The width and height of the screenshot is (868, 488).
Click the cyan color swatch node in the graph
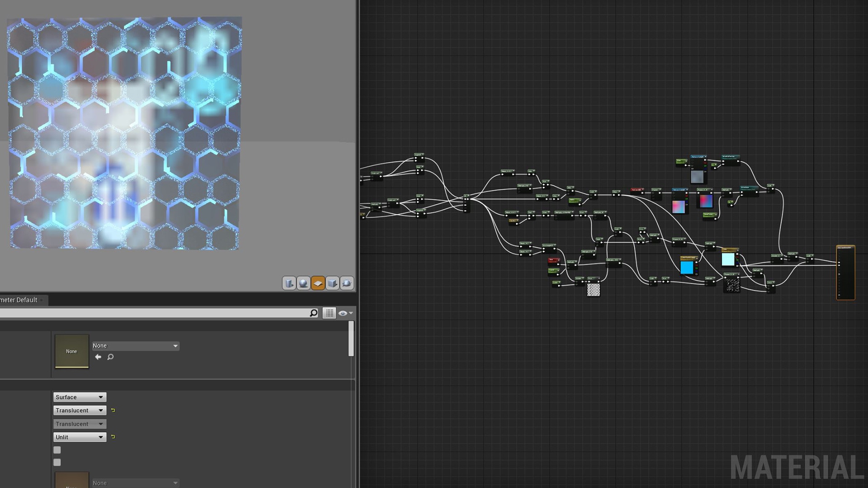(687, 267)
